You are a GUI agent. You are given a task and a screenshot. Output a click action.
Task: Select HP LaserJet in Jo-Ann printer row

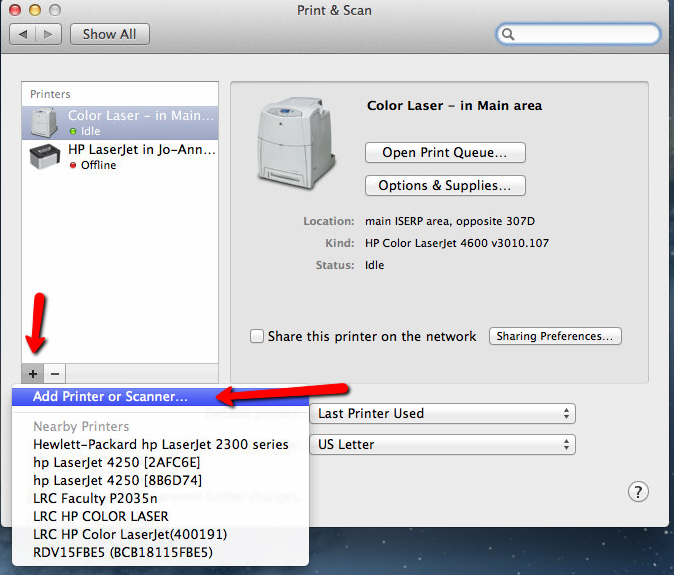(120, 157)
